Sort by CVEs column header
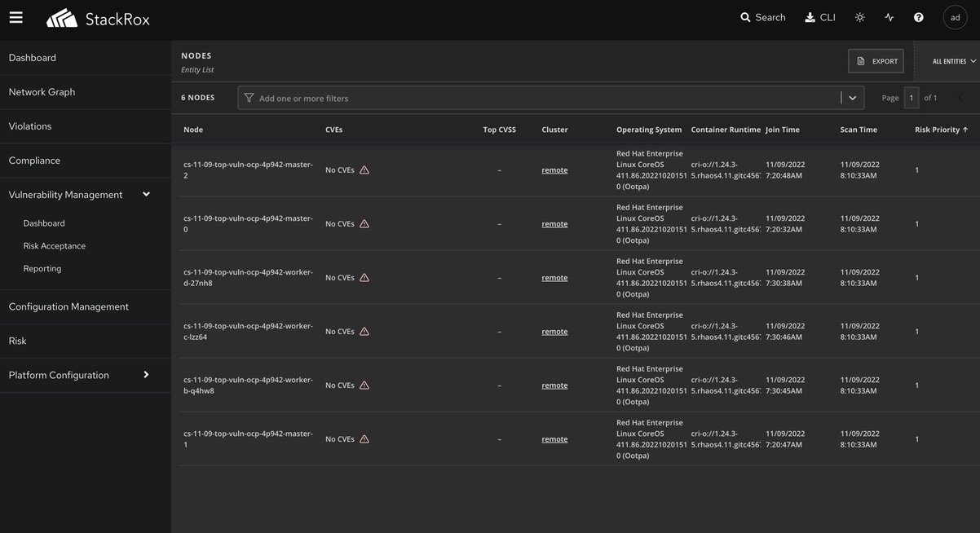The image size is (980, 533). pos(333,130)
